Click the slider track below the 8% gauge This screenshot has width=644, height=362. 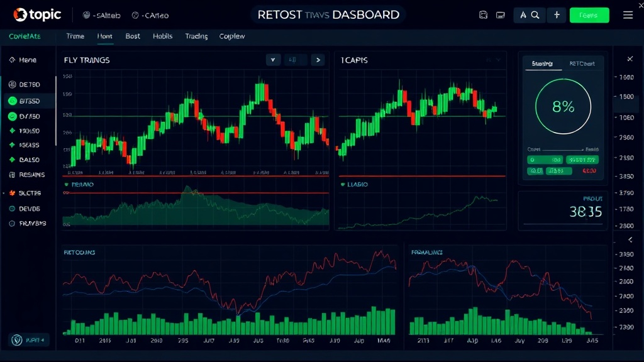(x=562, y=150)
